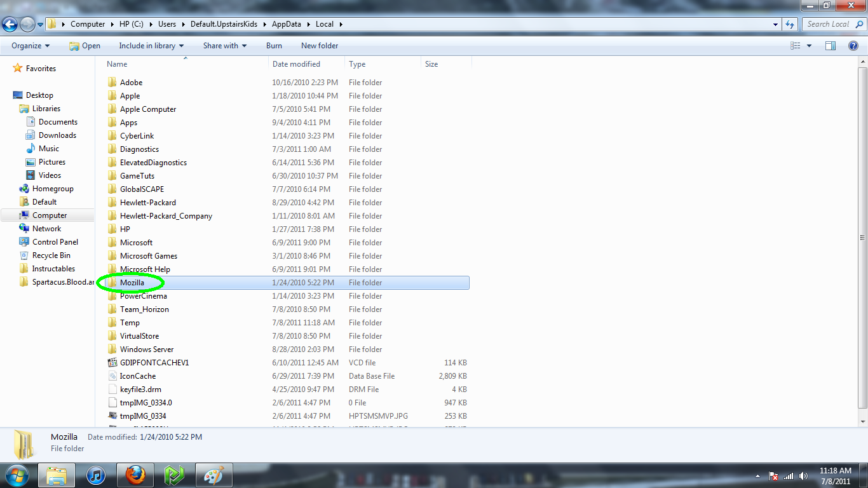Screen dimensions: 868x488
Task: Click the HP (C:) breadcrumb segment
Action: (x=132, y=24)
